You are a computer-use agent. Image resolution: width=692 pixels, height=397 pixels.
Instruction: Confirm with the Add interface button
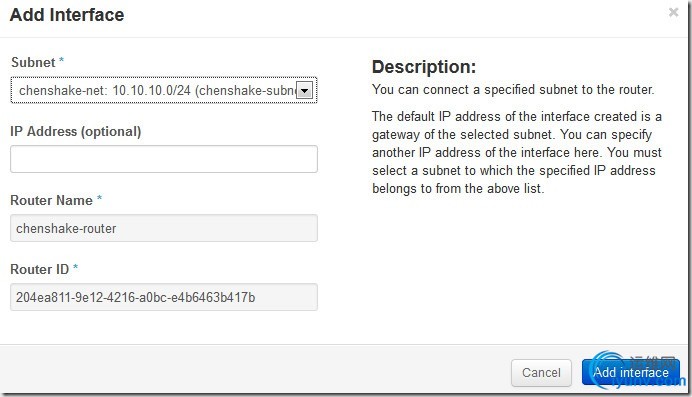(630, 373)
